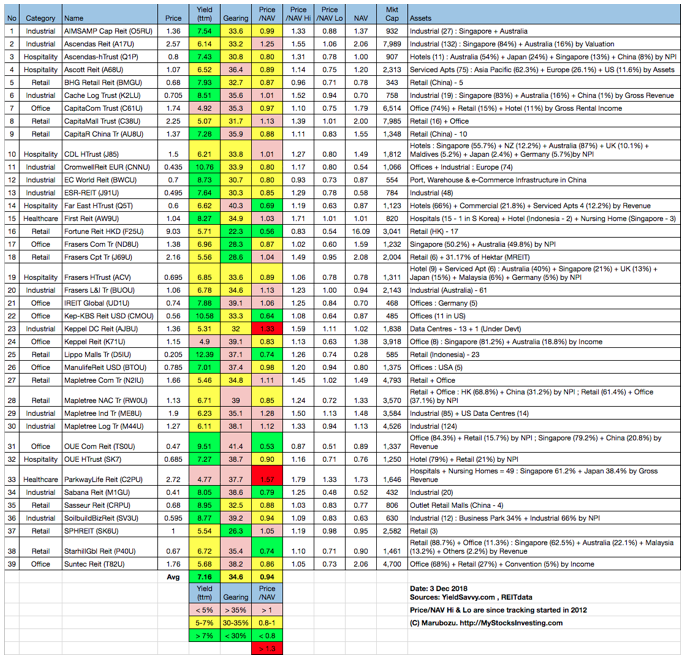The image size is (686, 661).
Task: Click Keppel DC Reit red 1.33 cell
Action: coord(267,329)
